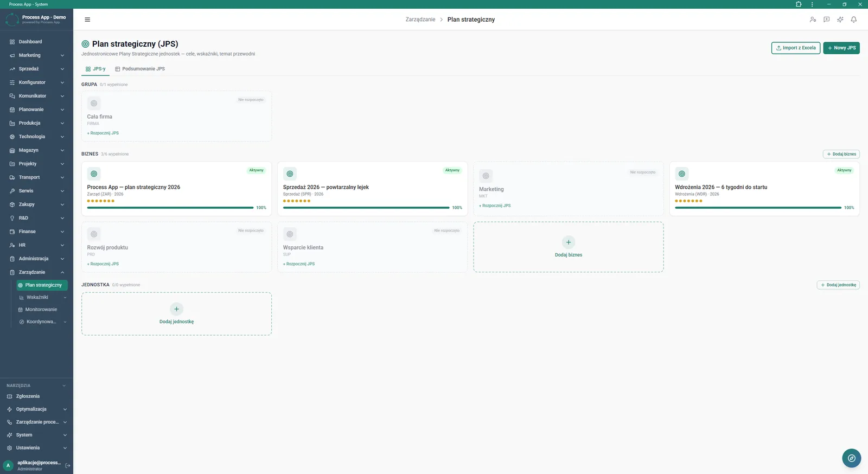Collapse the Zarządzanie menu
The height and width of the screenshot is (474, 868).
point(36,272)
